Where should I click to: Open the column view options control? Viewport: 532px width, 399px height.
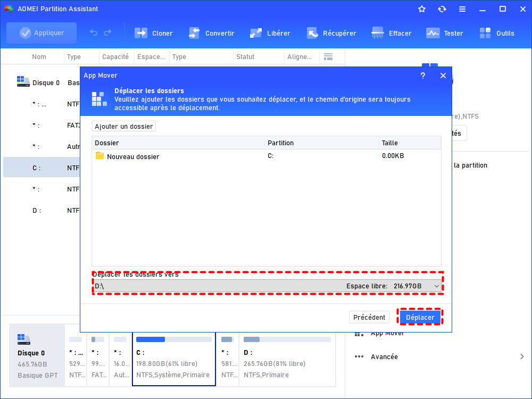pos(328,56)
